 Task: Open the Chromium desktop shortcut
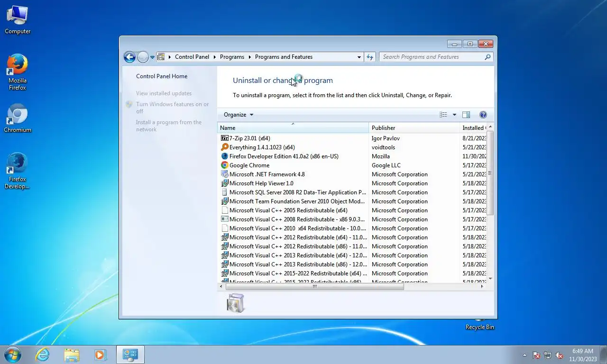(x=18, y=118)
